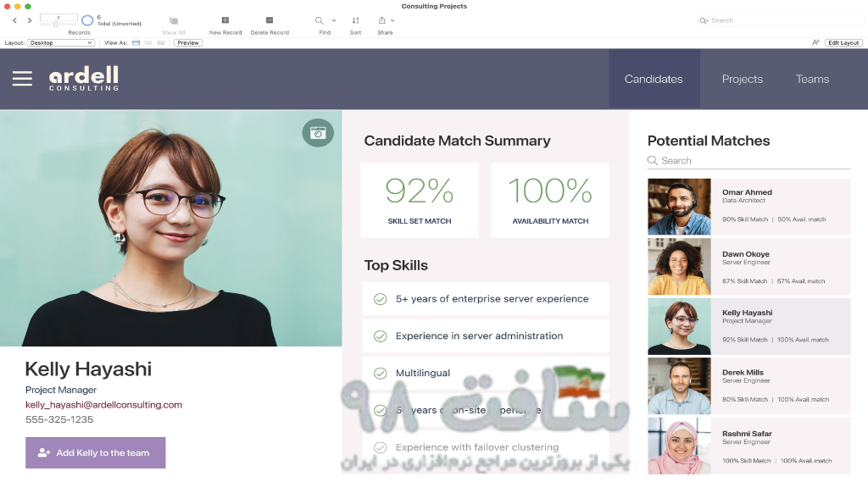This screenshot has height=488, width=868.
Task: Add a New Record
Action: click(225, 20)
